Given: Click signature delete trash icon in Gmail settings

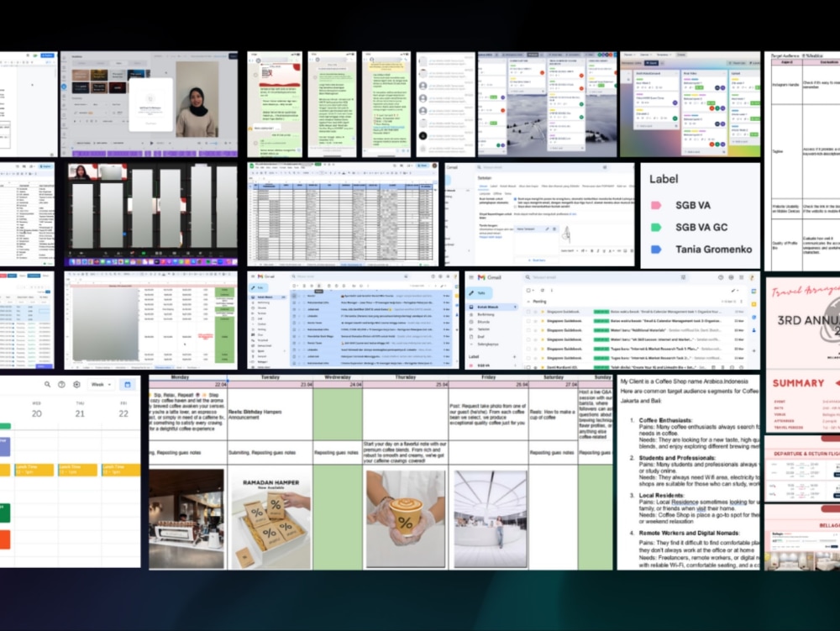Looking at the screenshot, I should click(554, 229).
